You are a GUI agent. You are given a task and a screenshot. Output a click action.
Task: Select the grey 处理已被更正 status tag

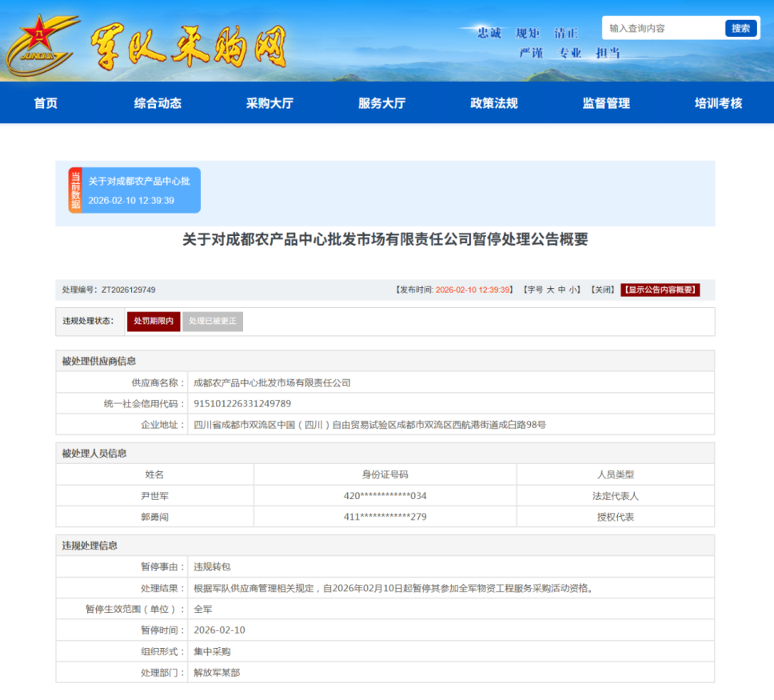tap(213, 321)
